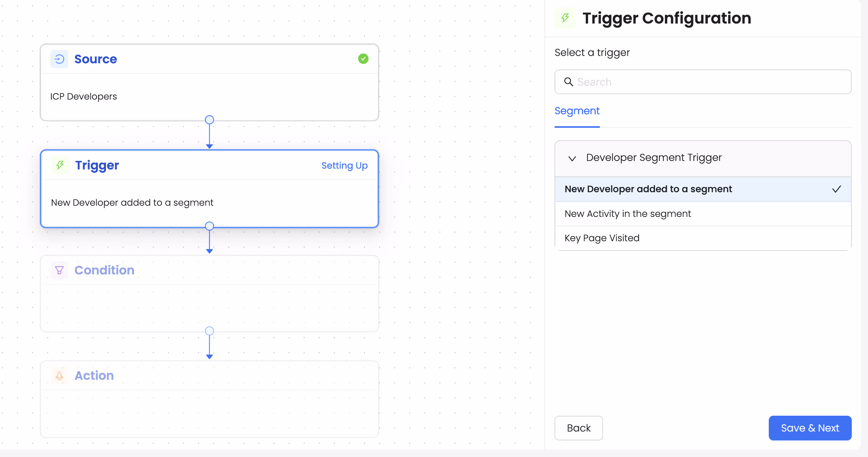
Task: Collapse the Developer Segment Trigger group
Action: [x=572, y=158]
